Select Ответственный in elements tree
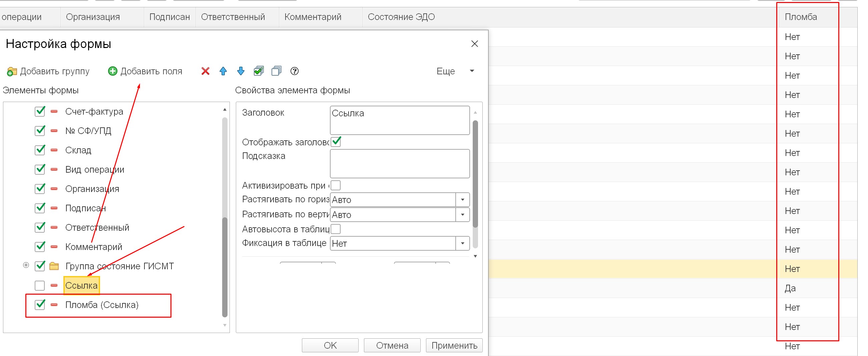Screen dimensions: 868x356 point(97,228)
